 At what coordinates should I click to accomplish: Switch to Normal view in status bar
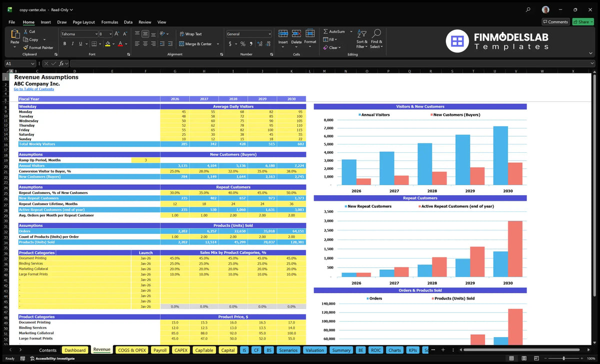tap(511, 359)
